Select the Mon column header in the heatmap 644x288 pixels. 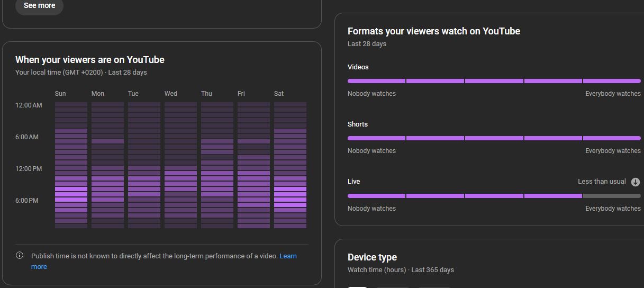[98, 94]
